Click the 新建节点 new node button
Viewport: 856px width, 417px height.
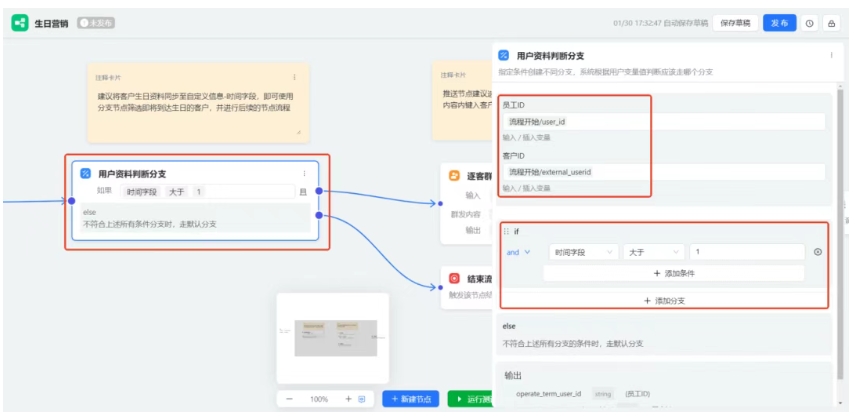pyautogui.click(x=410, y=399)
